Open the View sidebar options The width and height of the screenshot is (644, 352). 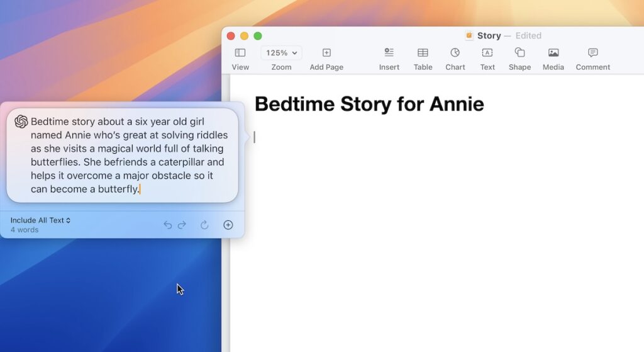click(x=240, y=53)
